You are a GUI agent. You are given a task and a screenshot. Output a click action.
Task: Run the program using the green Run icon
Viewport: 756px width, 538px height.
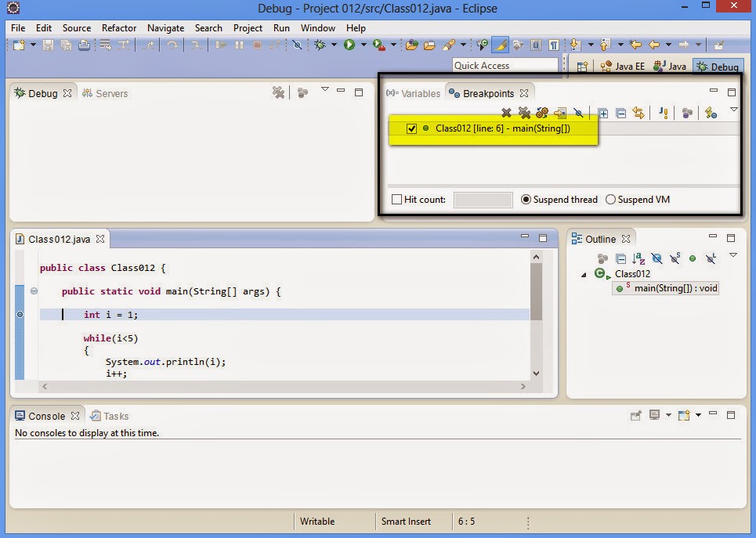tap(348, 45)
